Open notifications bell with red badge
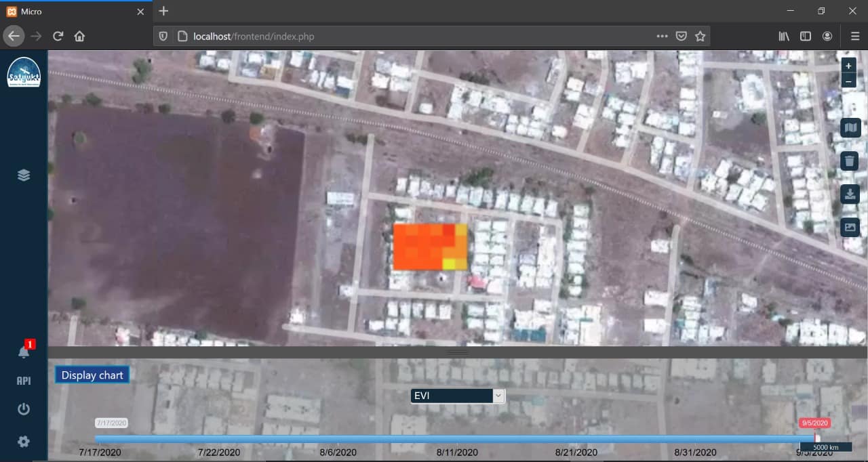 click(x=24, y=352)
